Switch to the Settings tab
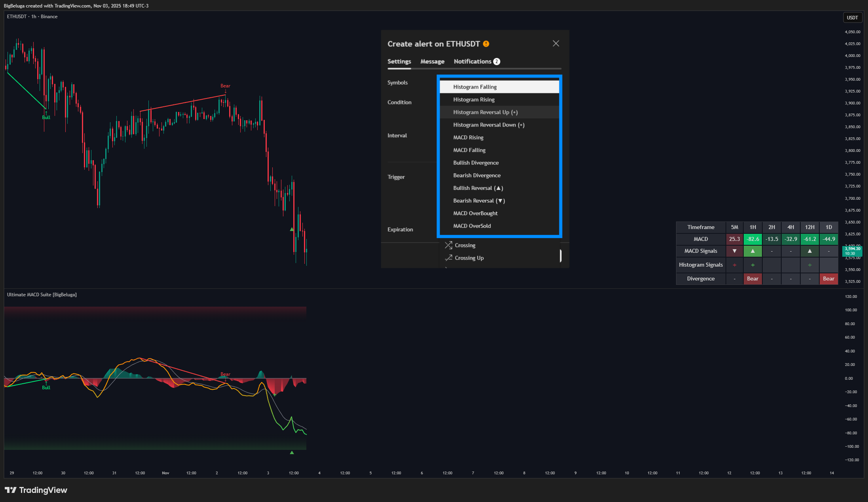The height and width of the screenshot is (502, 868). pyautogui.click(x=399, y=61)
